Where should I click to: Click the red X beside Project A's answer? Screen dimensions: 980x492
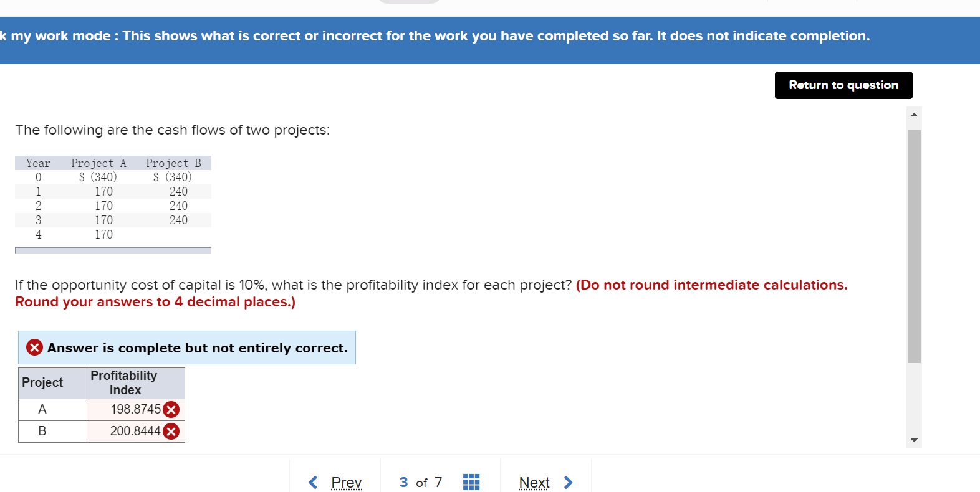coord(171,409)
